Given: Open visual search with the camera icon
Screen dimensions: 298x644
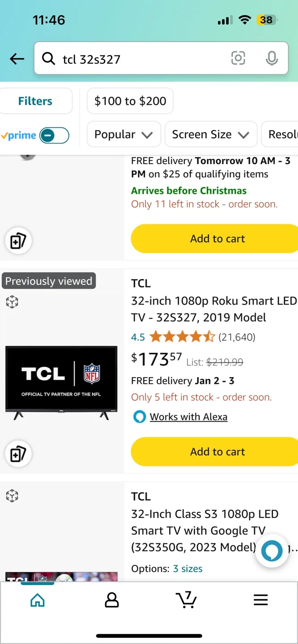Looking at the screenshot, I should pyautogui.click(x=238, y=58).
